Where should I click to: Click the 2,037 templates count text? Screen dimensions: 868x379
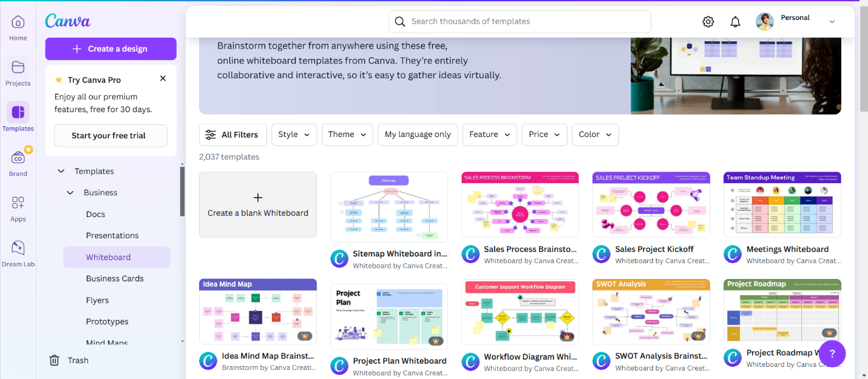pos(229,157)
